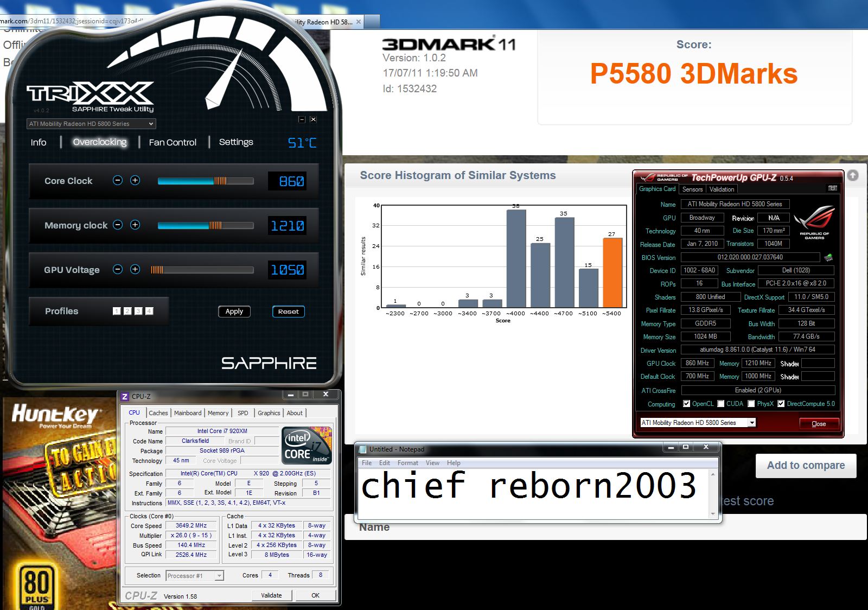Click the Core Clock slider bar
The image size is (868, 610).
coord(206,181)
